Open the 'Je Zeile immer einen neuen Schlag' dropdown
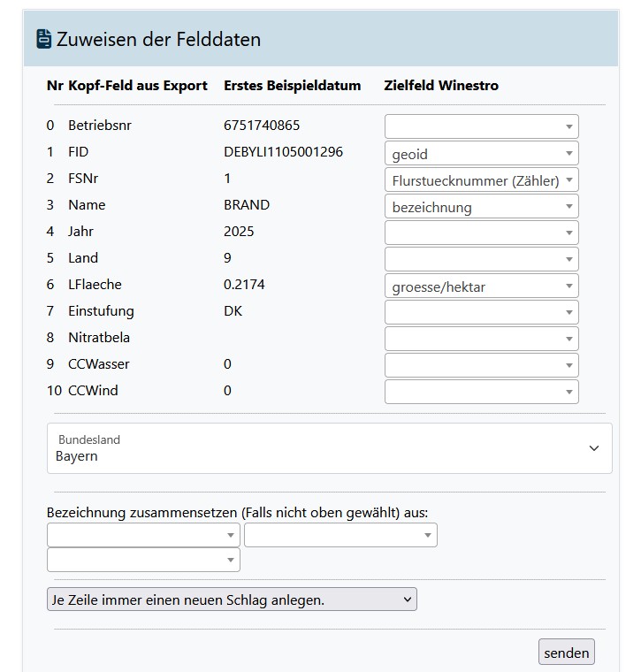The height and width of the screenshot is (672, 641). tap(231, 599)
